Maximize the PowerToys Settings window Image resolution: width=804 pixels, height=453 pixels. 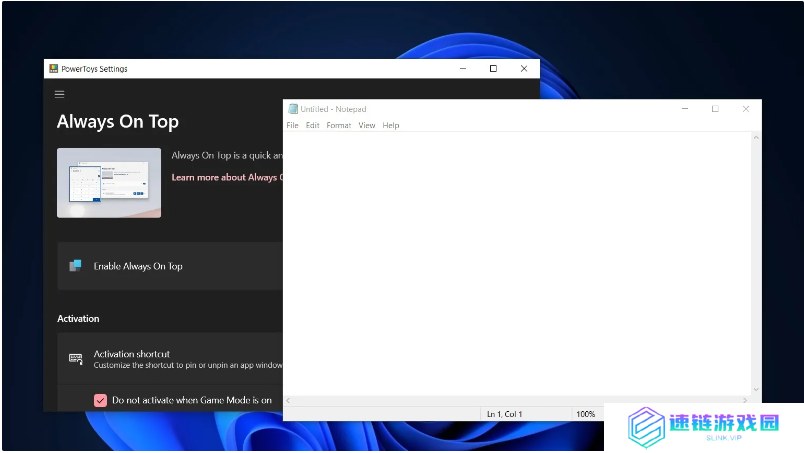click(493, 68)
